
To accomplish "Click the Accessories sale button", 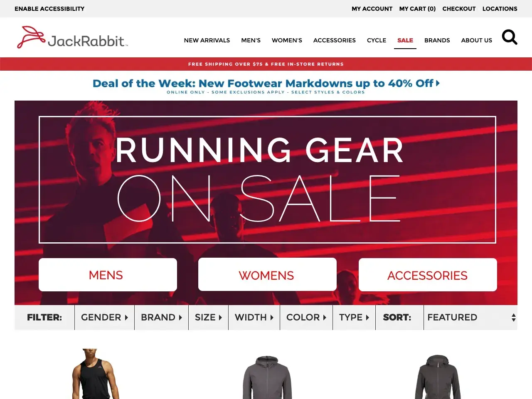I will point(428,275).
